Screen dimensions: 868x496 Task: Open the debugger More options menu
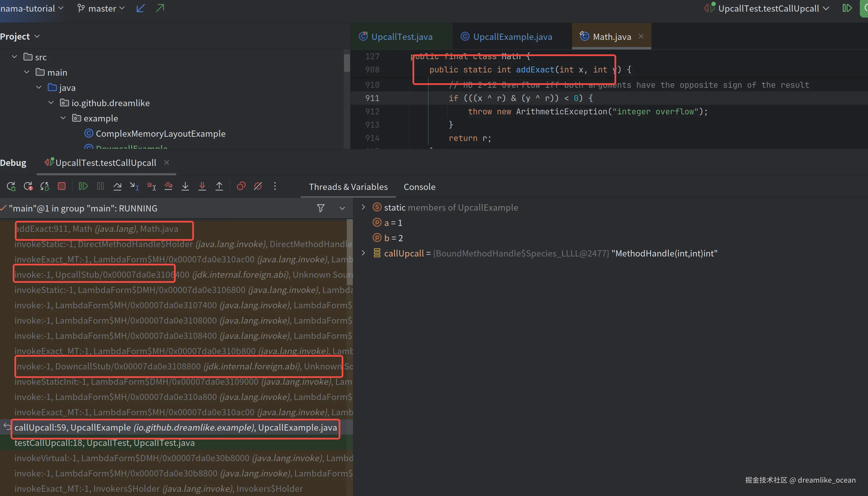(x=275, y=186)
